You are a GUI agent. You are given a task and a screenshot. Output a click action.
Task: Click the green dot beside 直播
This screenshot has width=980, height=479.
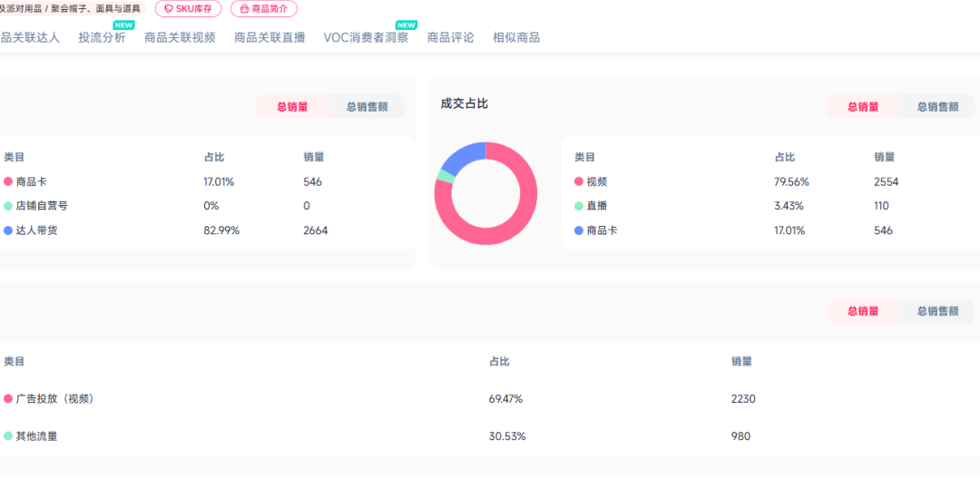pyautogui.click(x=579, y=206)
